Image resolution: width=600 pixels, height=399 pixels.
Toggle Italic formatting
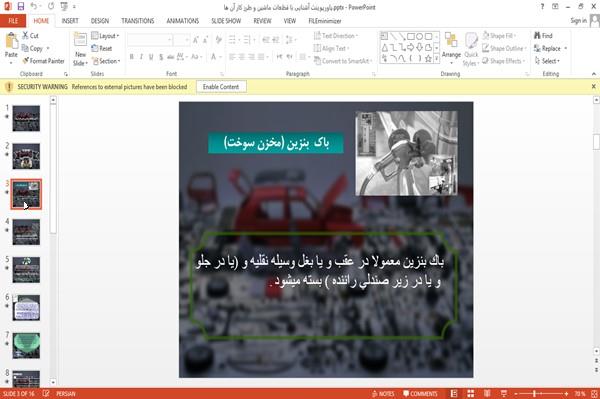click(141, 57)
